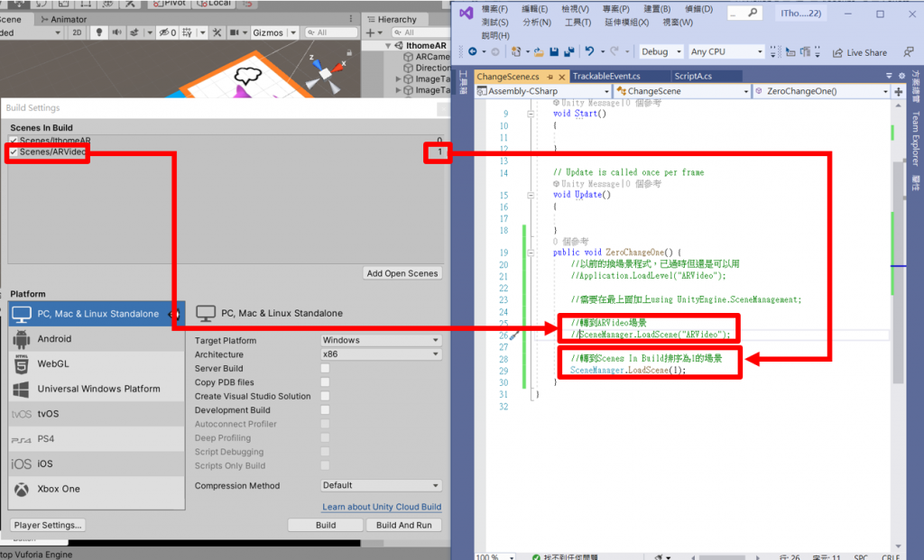Toggle hidden objects visibility counter

[167, 32]
